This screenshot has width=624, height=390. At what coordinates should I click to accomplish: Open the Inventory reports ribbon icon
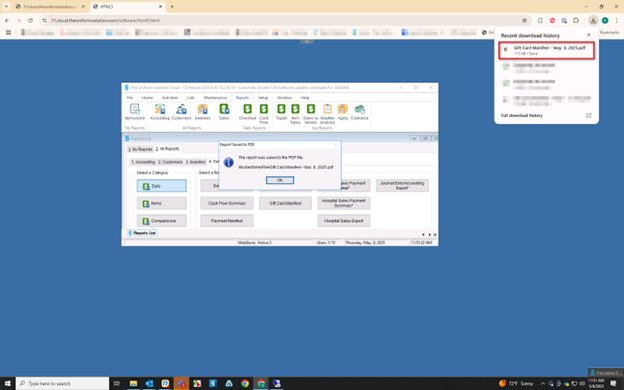(203, 112)
